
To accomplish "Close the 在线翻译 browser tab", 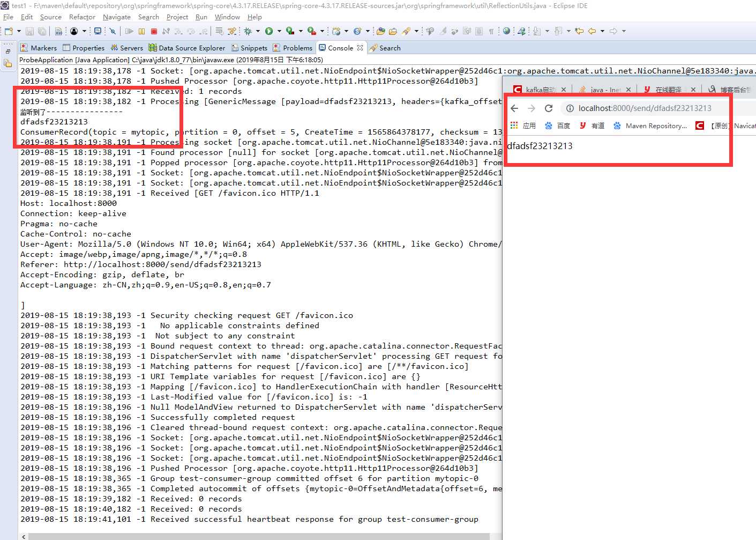I will pyautogui.click(x=693, y=90).
